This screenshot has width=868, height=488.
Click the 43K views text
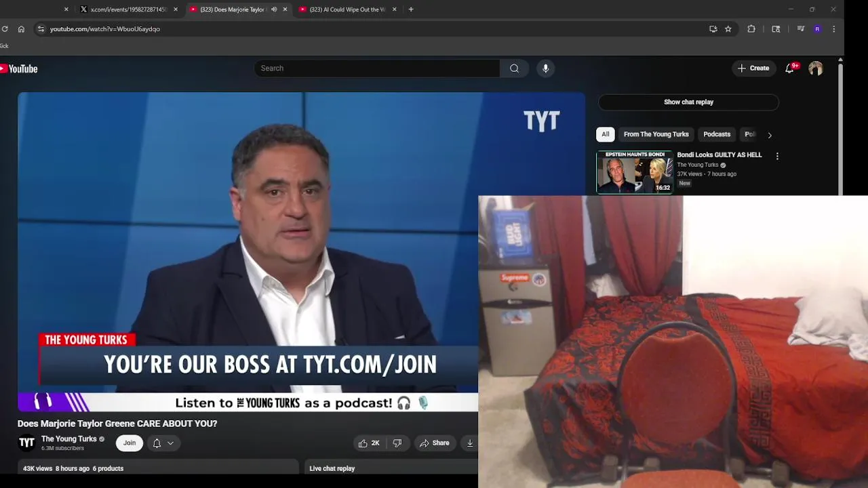pos(37,468)
